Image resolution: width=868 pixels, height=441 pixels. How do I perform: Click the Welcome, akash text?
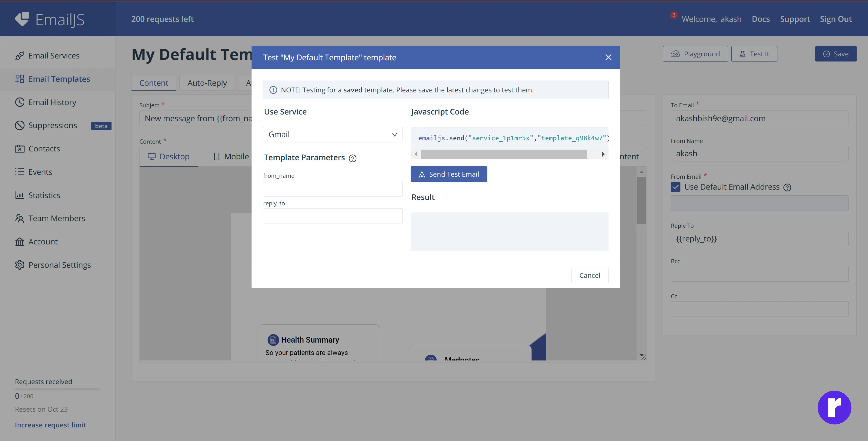pyautogui.click(x=711, y=19)
